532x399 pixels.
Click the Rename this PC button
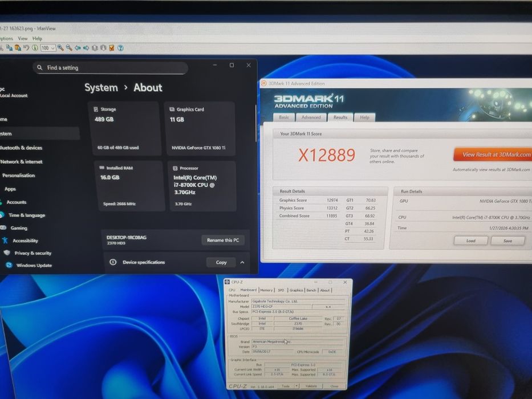223,240
